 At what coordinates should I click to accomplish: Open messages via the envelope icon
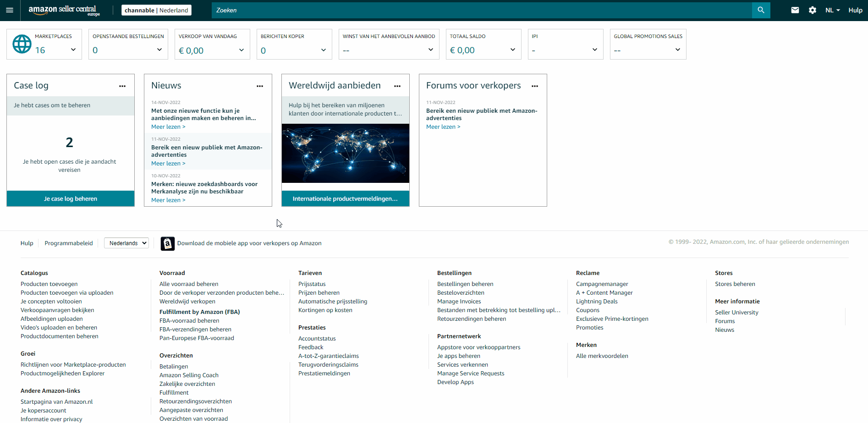pyautogui.click(x=795, y=10)
